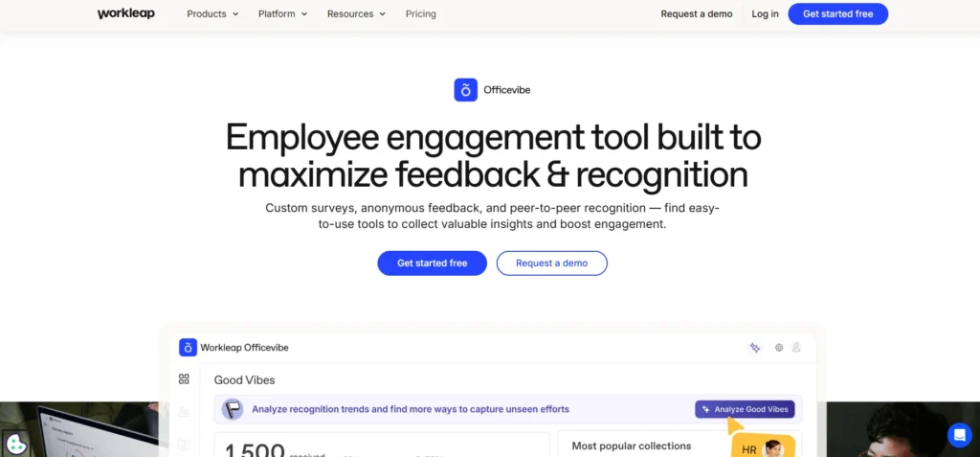
Task: Open the Products dropdown menu
Action: (212, 13)
